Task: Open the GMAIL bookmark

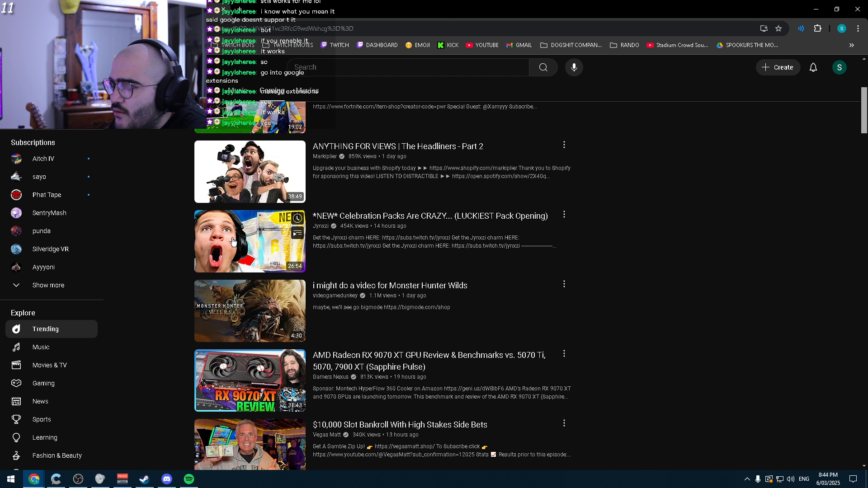Action: (519, 45)
